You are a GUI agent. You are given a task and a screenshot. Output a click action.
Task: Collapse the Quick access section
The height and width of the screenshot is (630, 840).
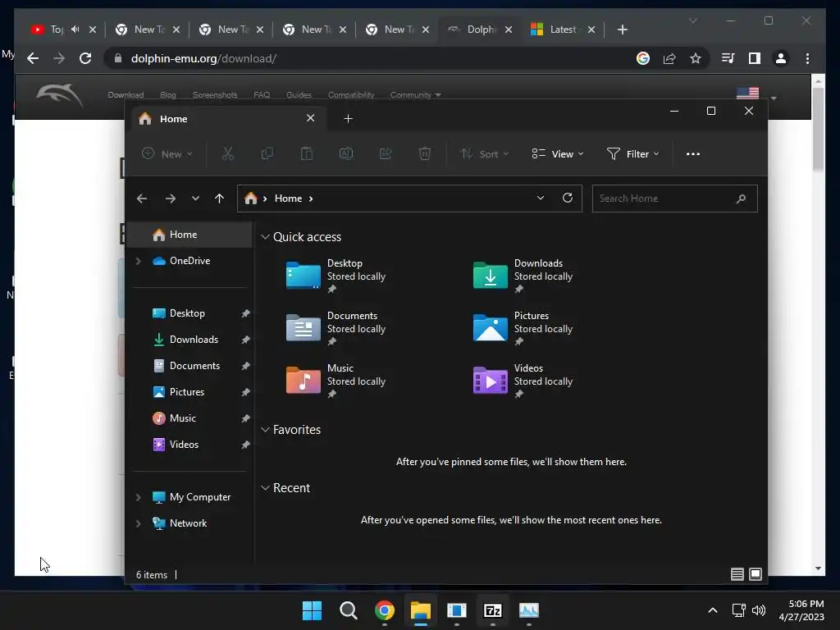pyautogui.click(x=265, y=237)
